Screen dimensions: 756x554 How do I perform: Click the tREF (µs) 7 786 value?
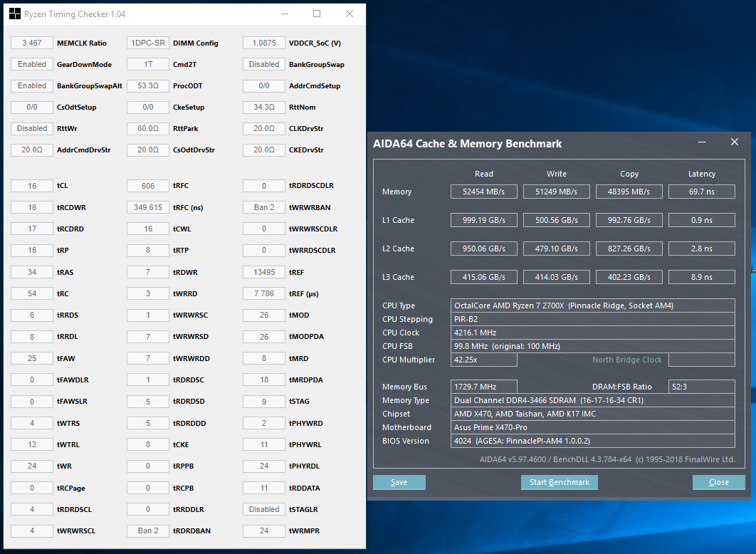[264, 293]
